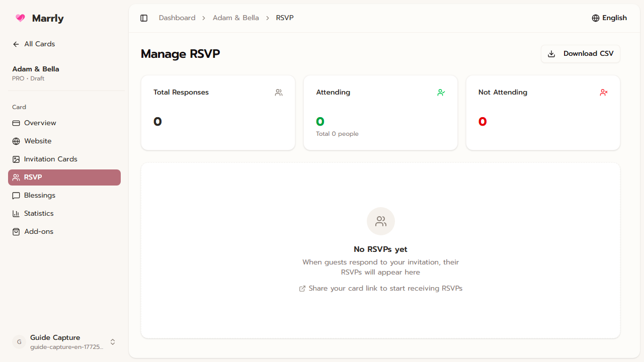Select the Statistics chart icon
644x362 pixels.
click(16, 213)
